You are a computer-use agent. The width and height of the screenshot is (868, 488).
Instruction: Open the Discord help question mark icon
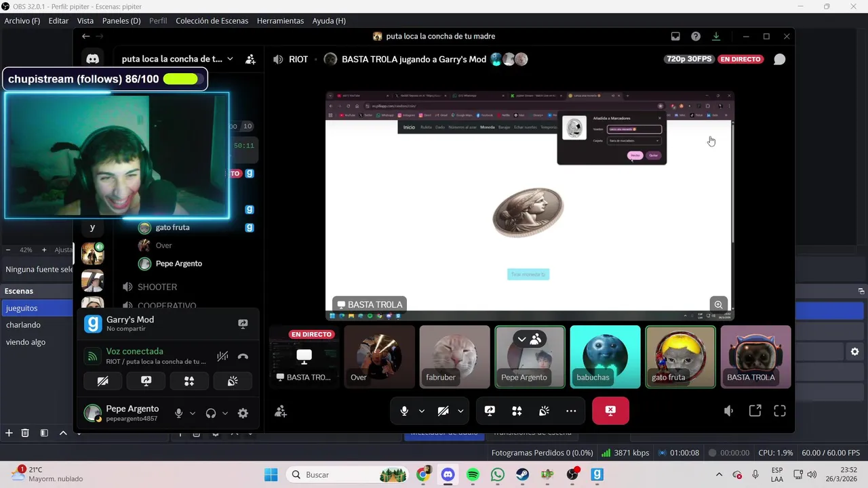coord(696,37)
